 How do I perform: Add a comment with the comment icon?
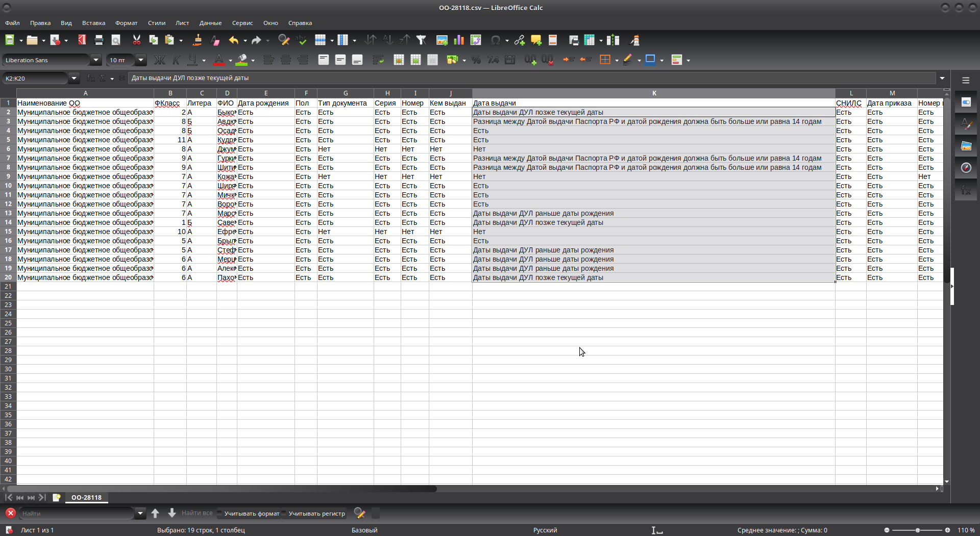pyautogui.click(x=536, y=40)
